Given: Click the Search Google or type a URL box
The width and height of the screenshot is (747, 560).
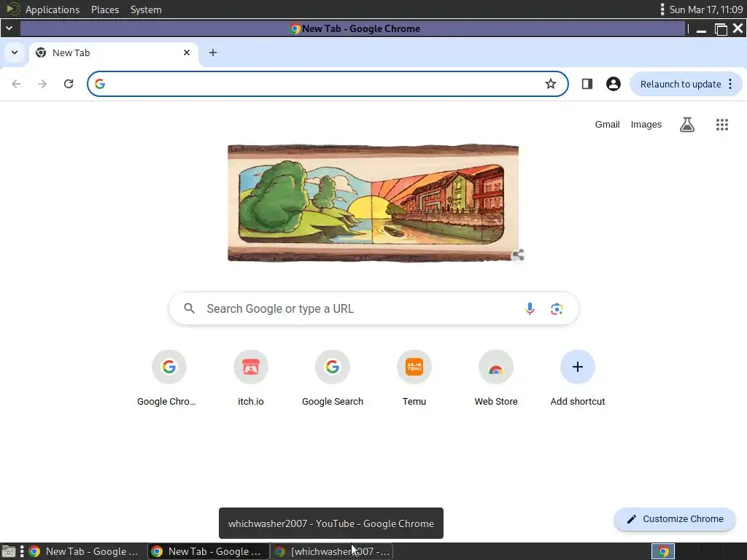Looking at the screenshot, I should pyautogui.click(x=374, y=308).
